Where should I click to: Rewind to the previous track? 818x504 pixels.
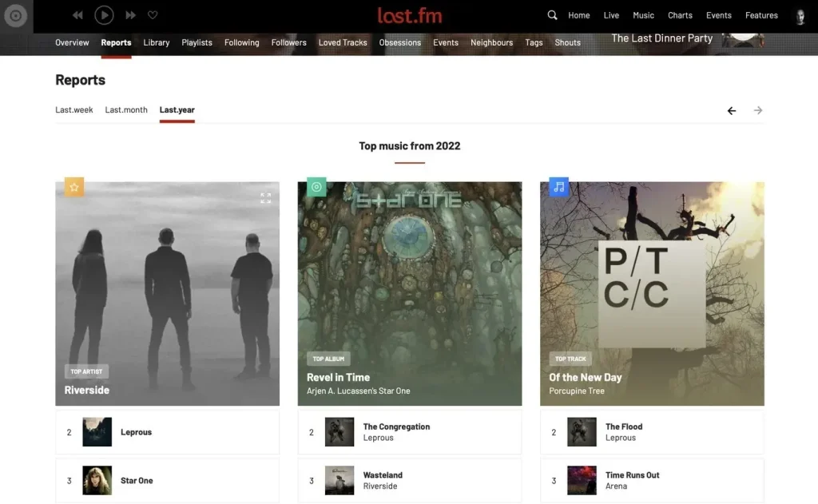(x=77, y=14)
